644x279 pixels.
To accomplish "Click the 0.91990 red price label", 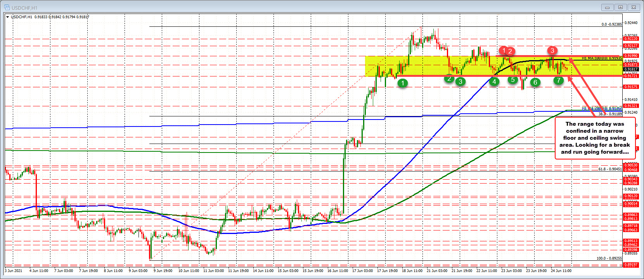I will pos(631,56).
